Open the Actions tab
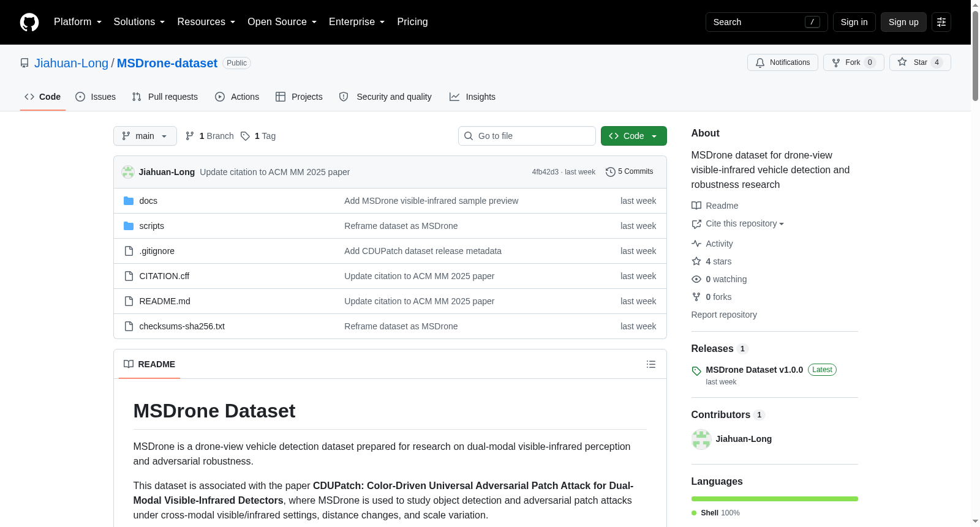Image resolution: width=980 pixels, height=527 pixels. (x=237, y=97)
